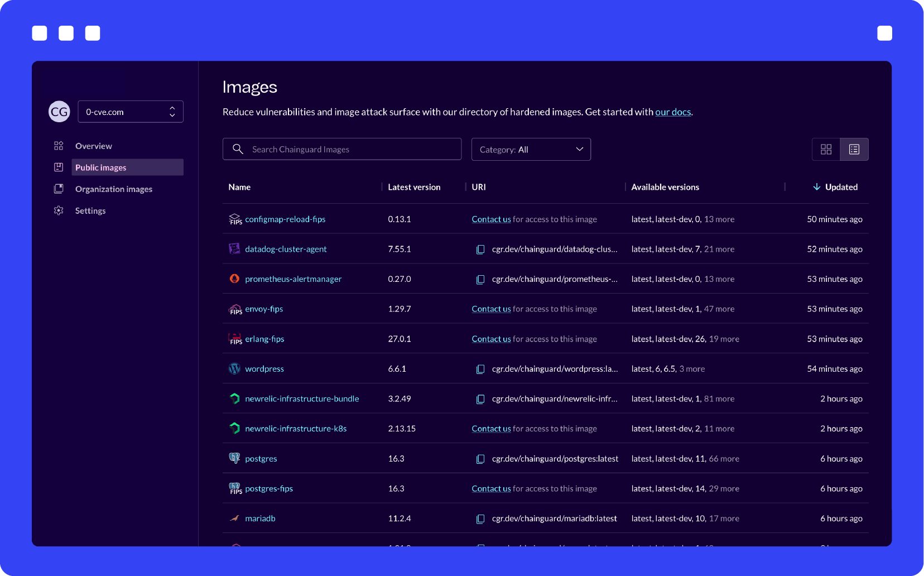Screen dimensions: 924x576
Task: Sort table by Latest version header
Action: click(414, 187)
